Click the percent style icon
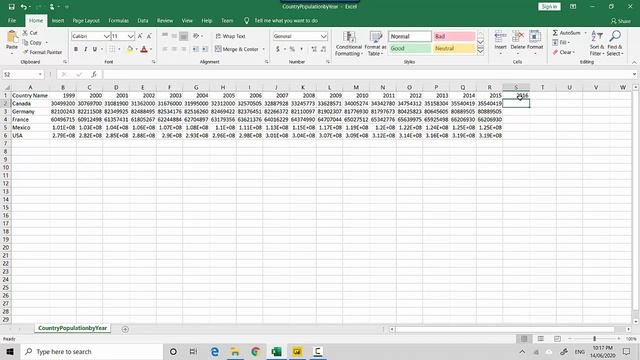Viewport: 640px width, 360px height. click(292, 49)
